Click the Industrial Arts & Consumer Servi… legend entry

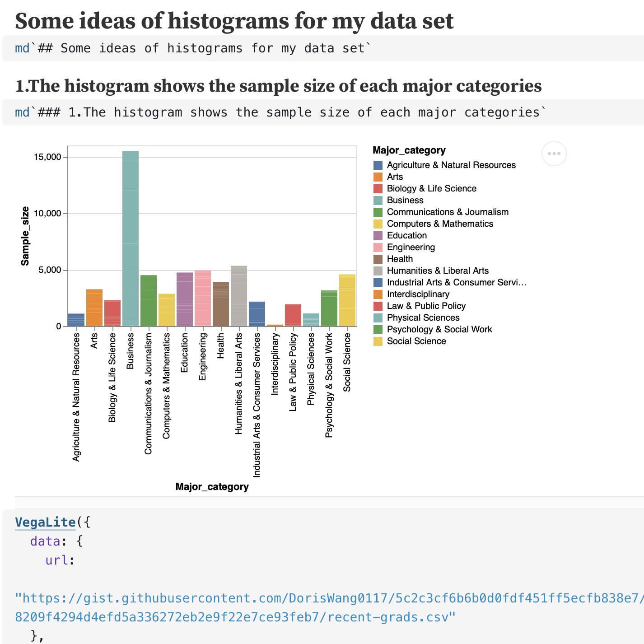pos(450,283)
